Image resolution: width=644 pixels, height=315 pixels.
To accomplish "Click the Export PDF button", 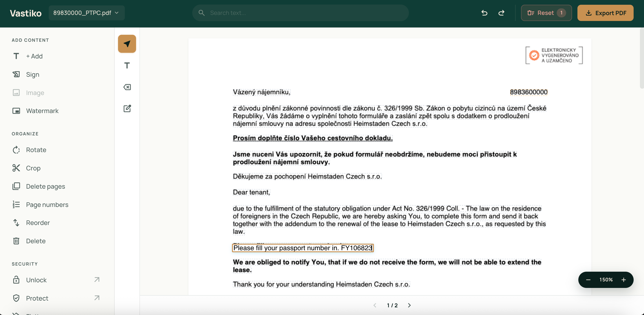I will (x=605, y=13).
